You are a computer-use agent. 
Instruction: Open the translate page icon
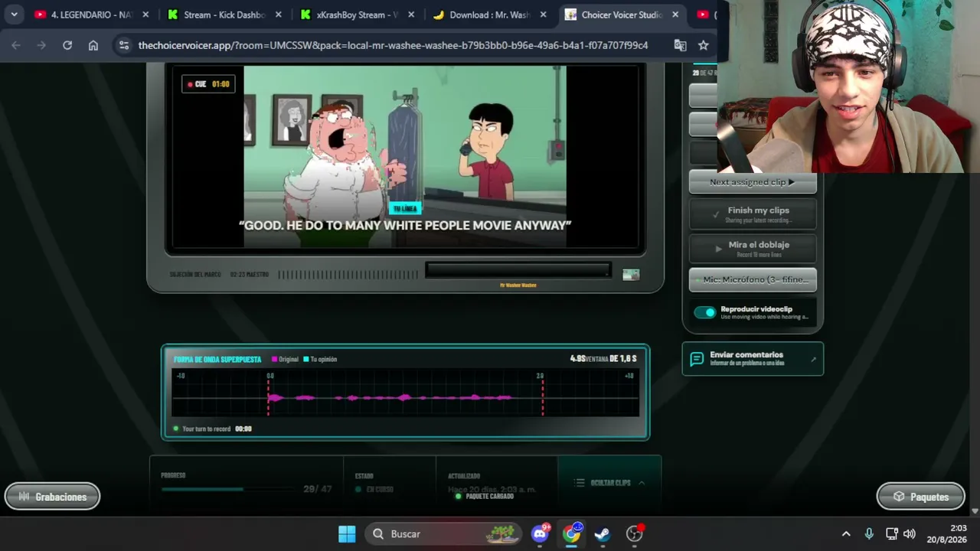pyautogui.click(x=680, y=45)
